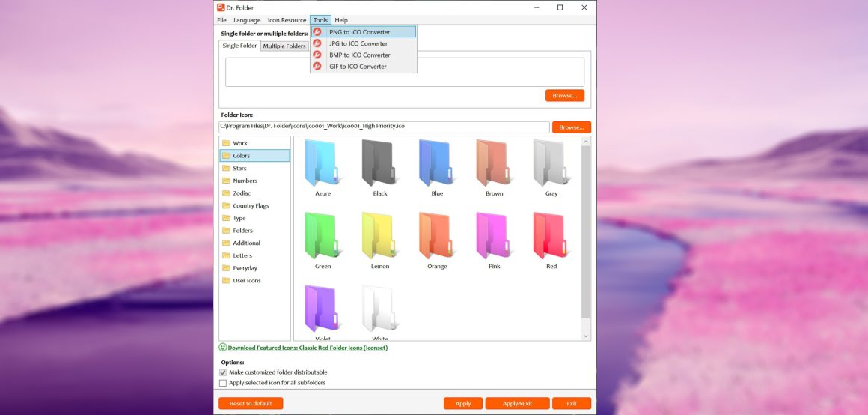The height and width of the screenshot is (415, 868).
Task: Open the Icon Resource menu
Action: [x=287, y=20]
